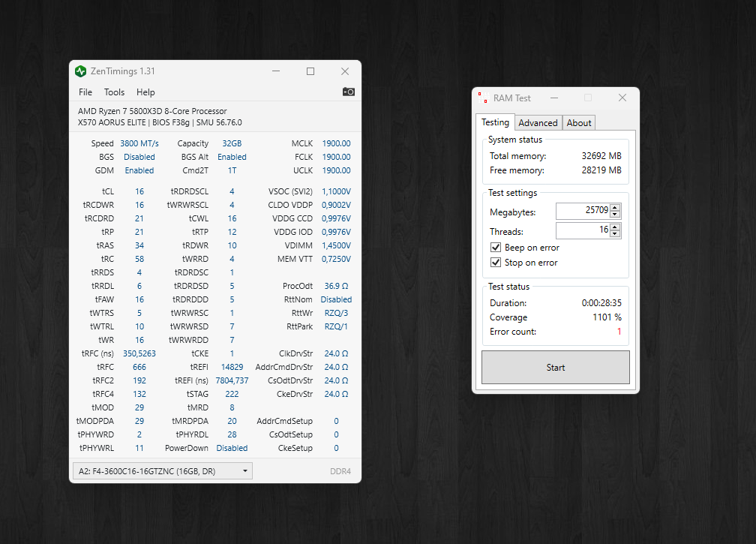Click the RttPark value RZQ/1

click(x=336, y=326)
